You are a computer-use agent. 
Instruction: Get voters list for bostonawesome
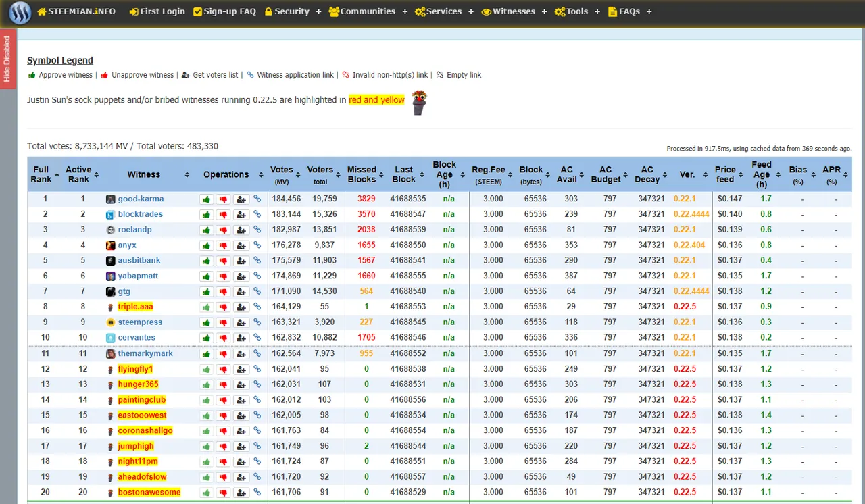coord(241,493)
